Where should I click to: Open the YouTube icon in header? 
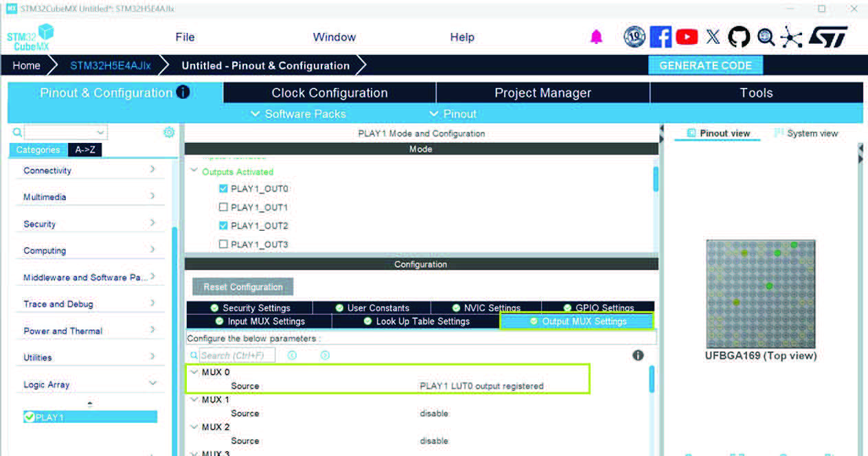coord(687,37)
